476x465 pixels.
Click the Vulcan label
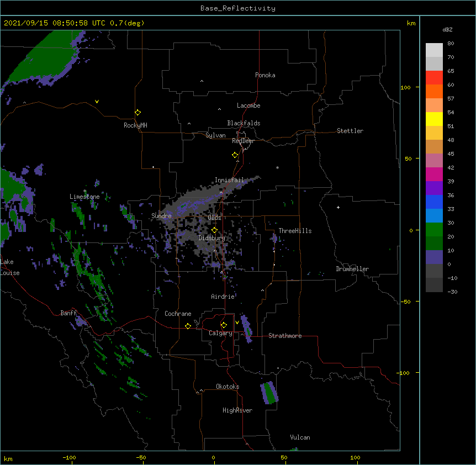click(300, 437)
